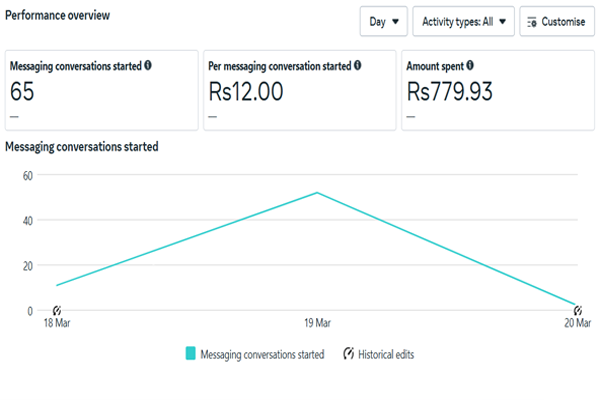Click the Customise settings icon
The image size is (600, 400).
(532, 22)
